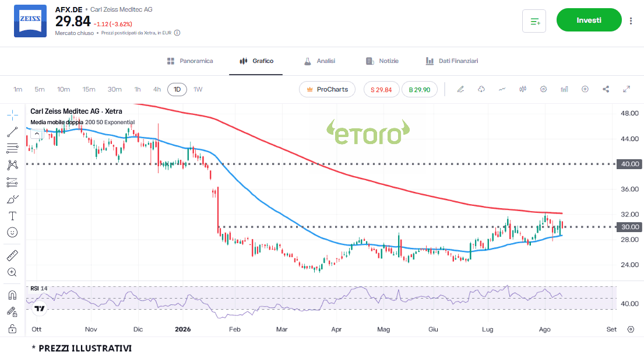
Task: Open the horizontal lines Fibonacci tool
Action: tap(12, 149)
